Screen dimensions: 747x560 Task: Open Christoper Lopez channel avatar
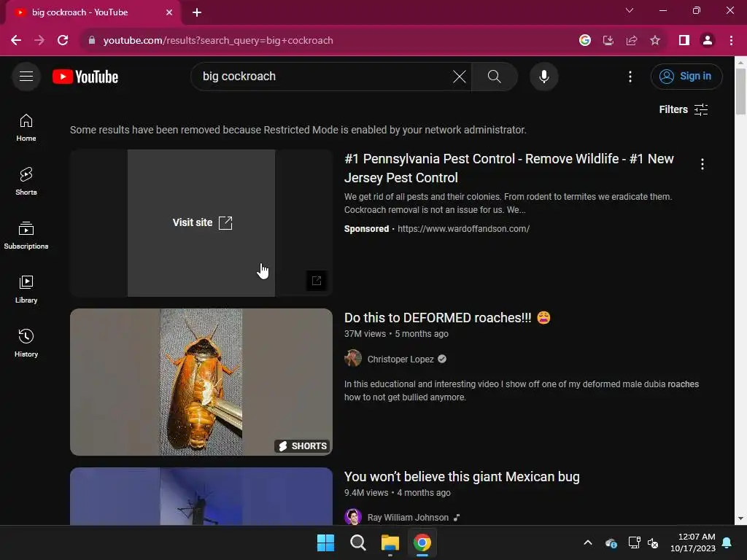click(353, 359)
